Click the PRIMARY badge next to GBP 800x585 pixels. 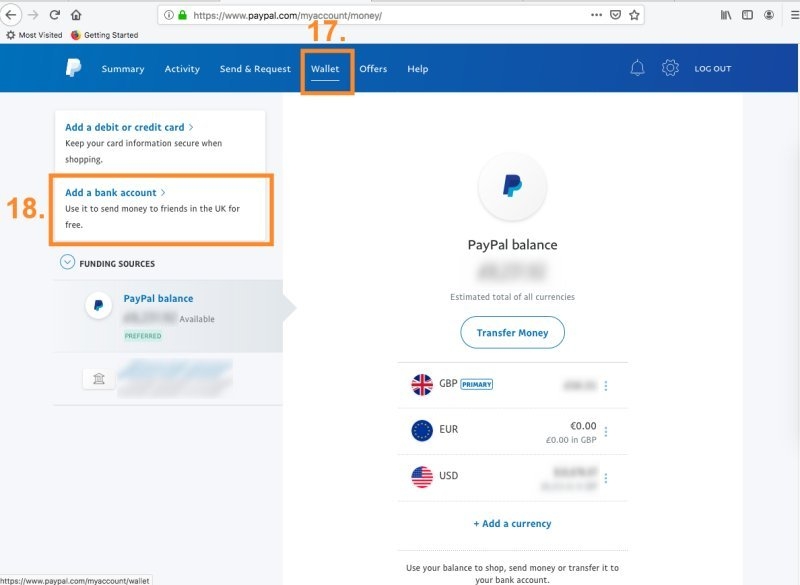[x=477, y=384]
